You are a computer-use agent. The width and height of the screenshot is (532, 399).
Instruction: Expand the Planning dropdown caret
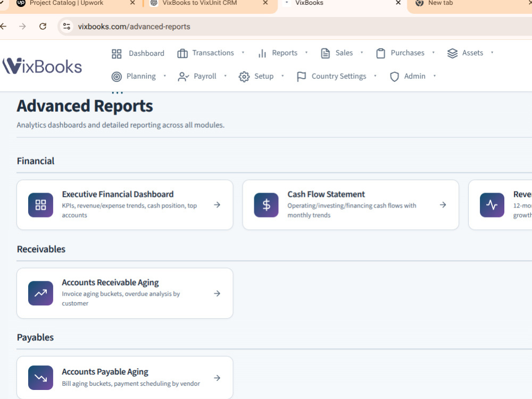[165, 76]
